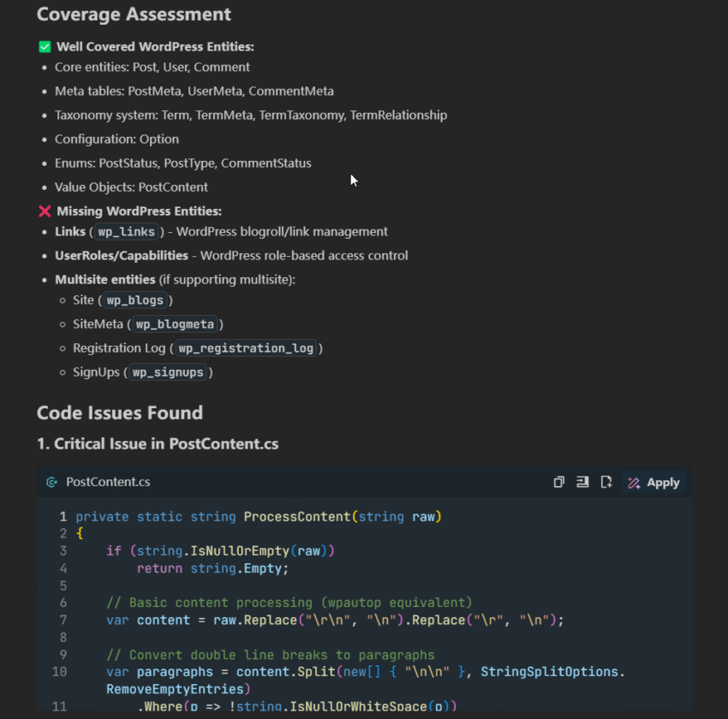This screenshot has height=719, width=728.
Task: Click the Critical Issue in PostContent.cs heading
Action: 158,444
